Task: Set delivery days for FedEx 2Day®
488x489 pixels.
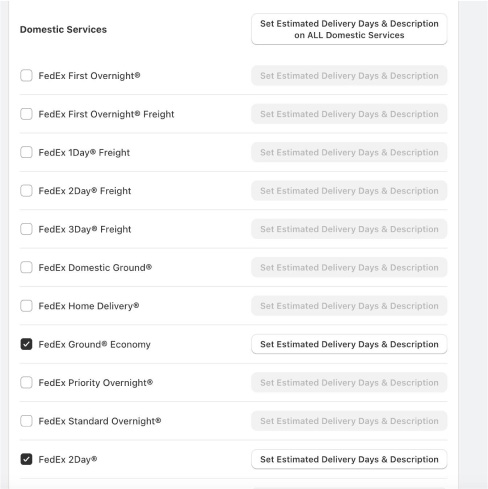Action: pos(349,459)
